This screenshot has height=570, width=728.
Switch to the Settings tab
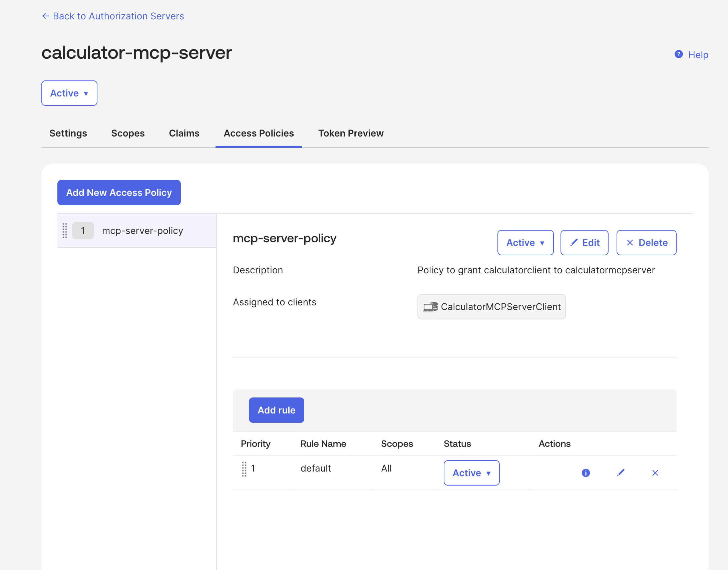click(x=68, y=133)
